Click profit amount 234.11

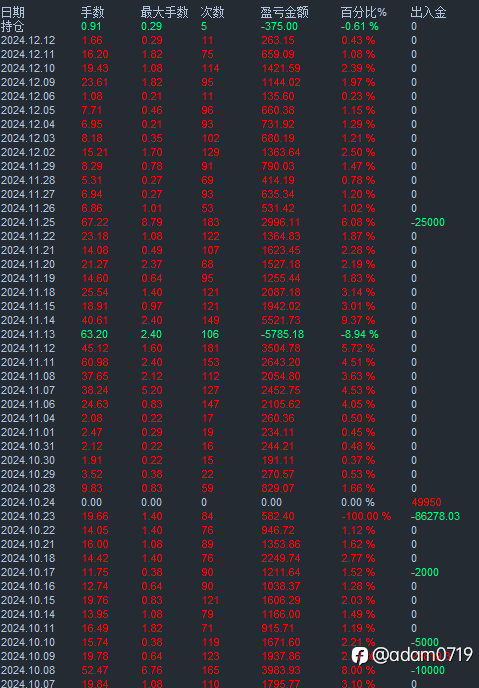[x=278, y=433]
